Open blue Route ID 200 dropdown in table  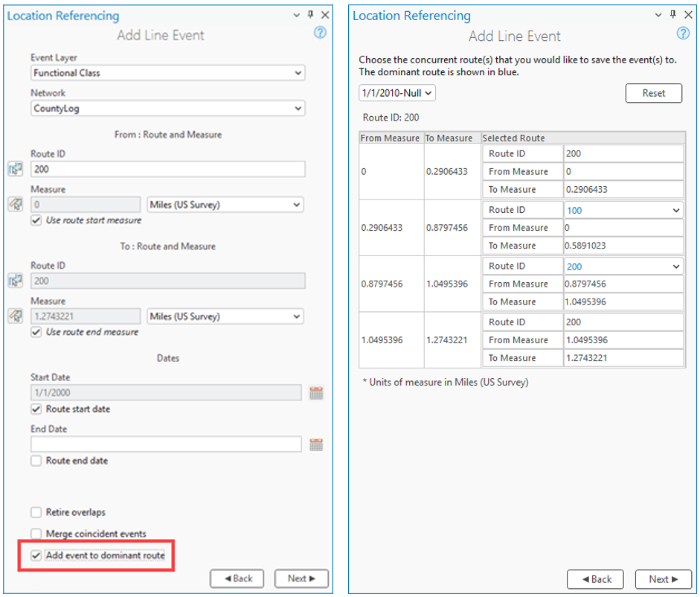(623, 266)
